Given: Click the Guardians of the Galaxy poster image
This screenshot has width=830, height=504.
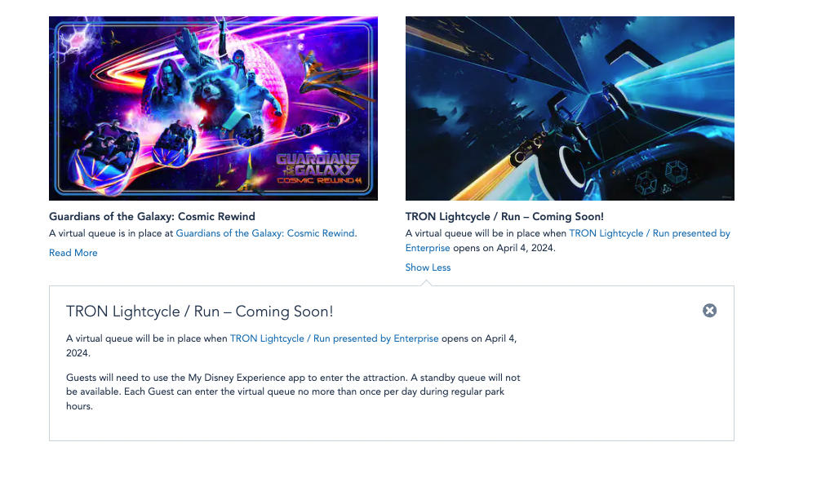Looking at the screenshot, I should click(213, 108).
